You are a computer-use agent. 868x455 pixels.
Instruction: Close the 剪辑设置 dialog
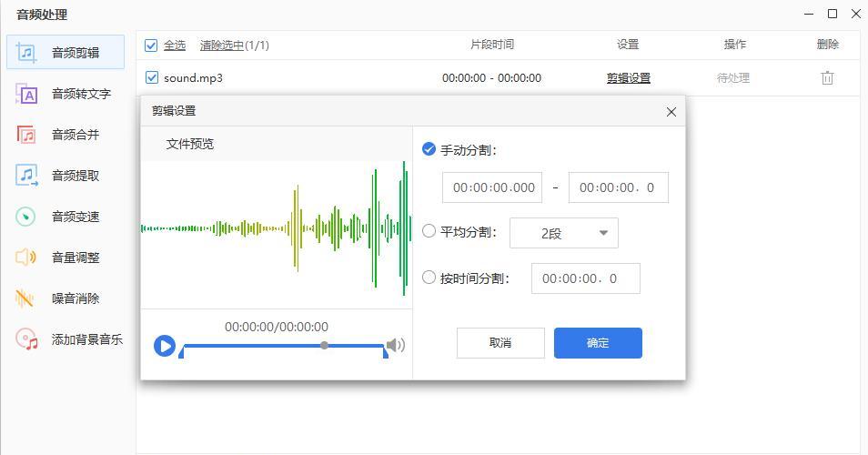click(x=671, y=112)
